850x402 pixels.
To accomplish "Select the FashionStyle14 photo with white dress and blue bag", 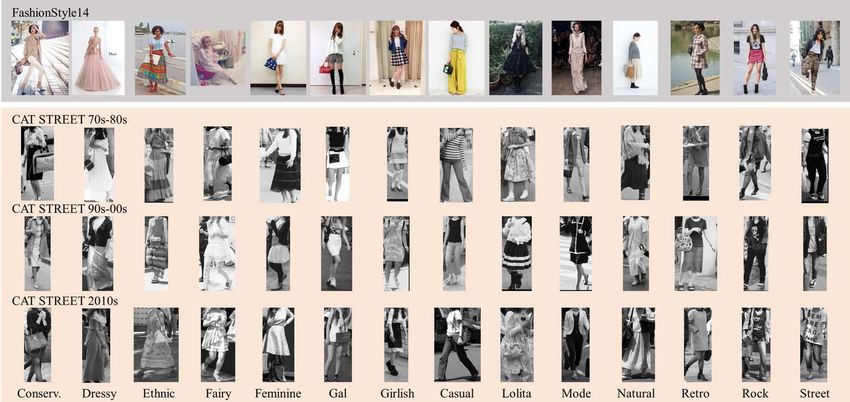I will (278, 57).
